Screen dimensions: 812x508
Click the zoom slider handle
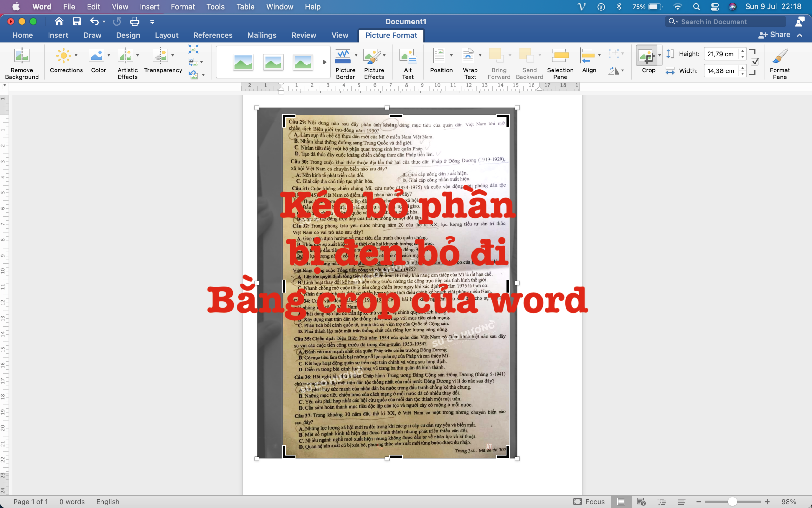732,502
